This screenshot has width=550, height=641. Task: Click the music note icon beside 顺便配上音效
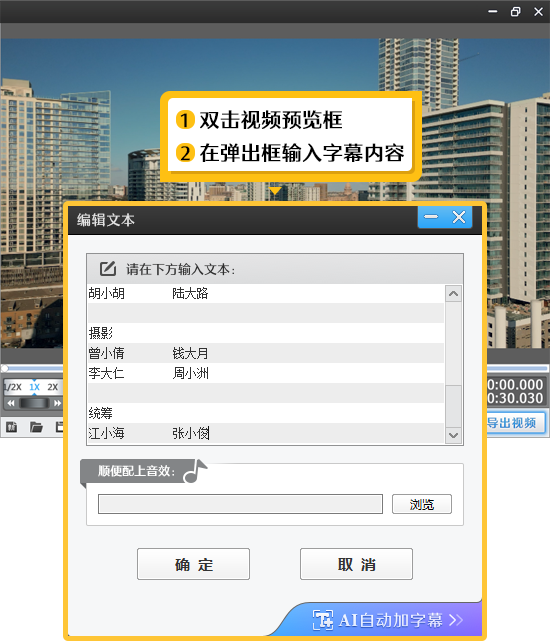[195, 471]
